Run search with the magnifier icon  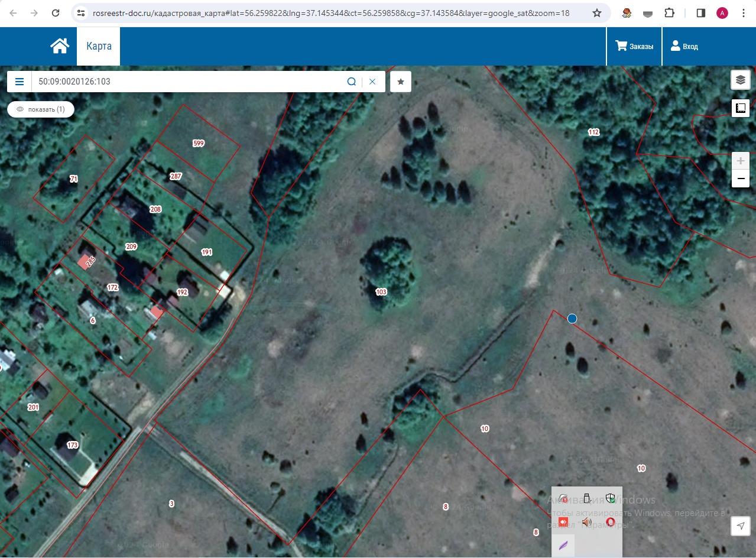(352, 82)
